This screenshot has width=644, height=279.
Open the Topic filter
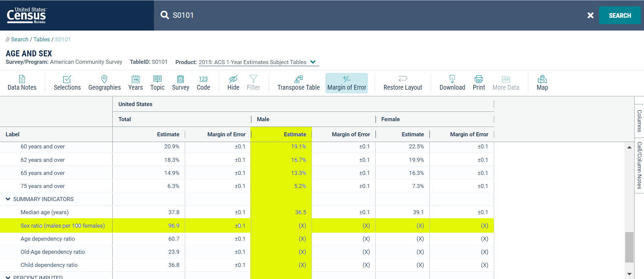pos(157,83)
